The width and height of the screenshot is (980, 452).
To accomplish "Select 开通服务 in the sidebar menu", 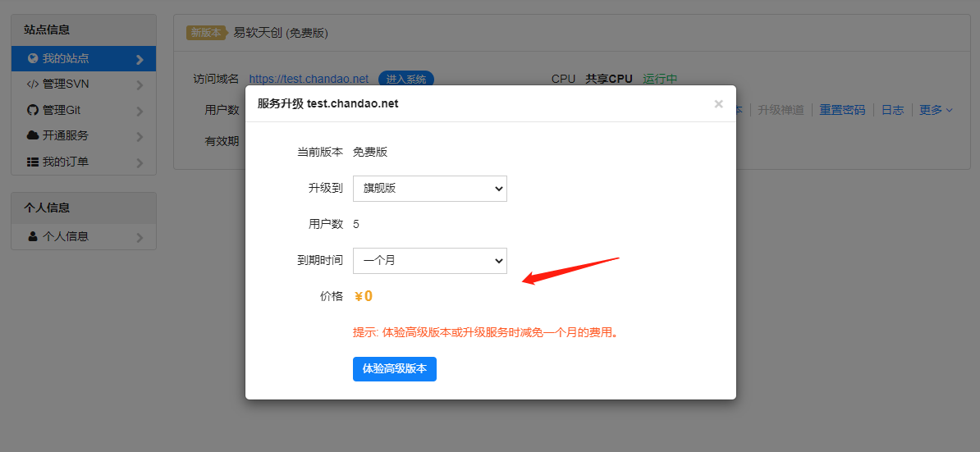I will (66, 135).
